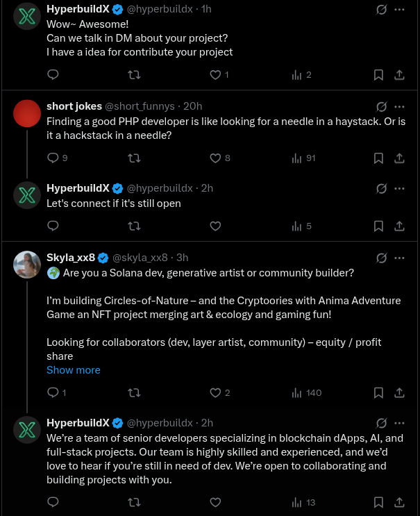
Task: Like the Skyla_xx8 Solana dev post
Action: (x=215, y=392)
